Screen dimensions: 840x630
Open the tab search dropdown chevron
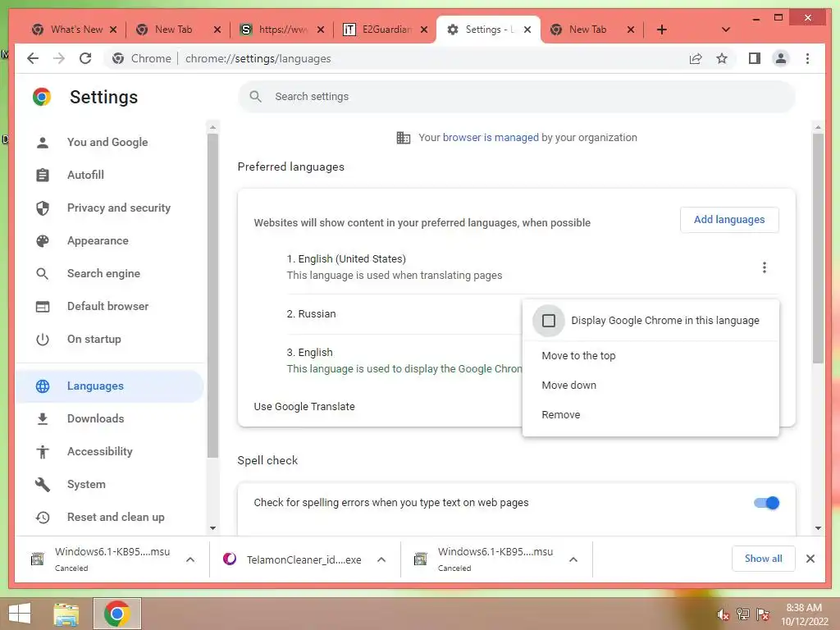click(x=726, y=30)
